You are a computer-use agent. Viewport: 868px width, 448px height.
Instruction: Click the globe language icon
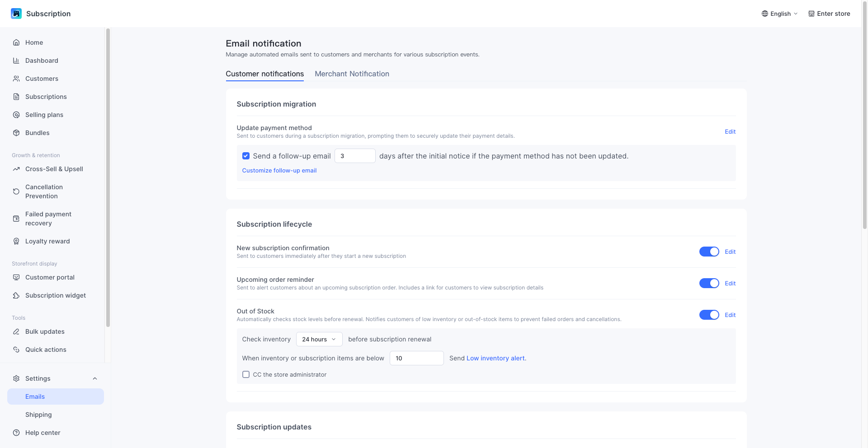765,14
